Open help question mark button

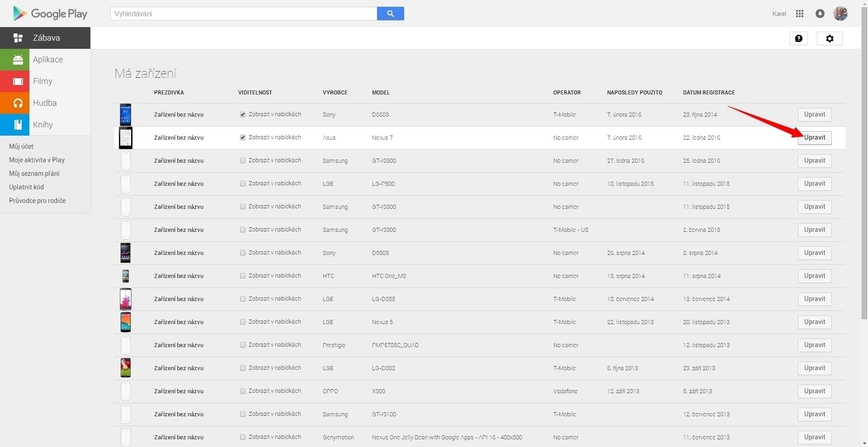[x=799, y=38]
